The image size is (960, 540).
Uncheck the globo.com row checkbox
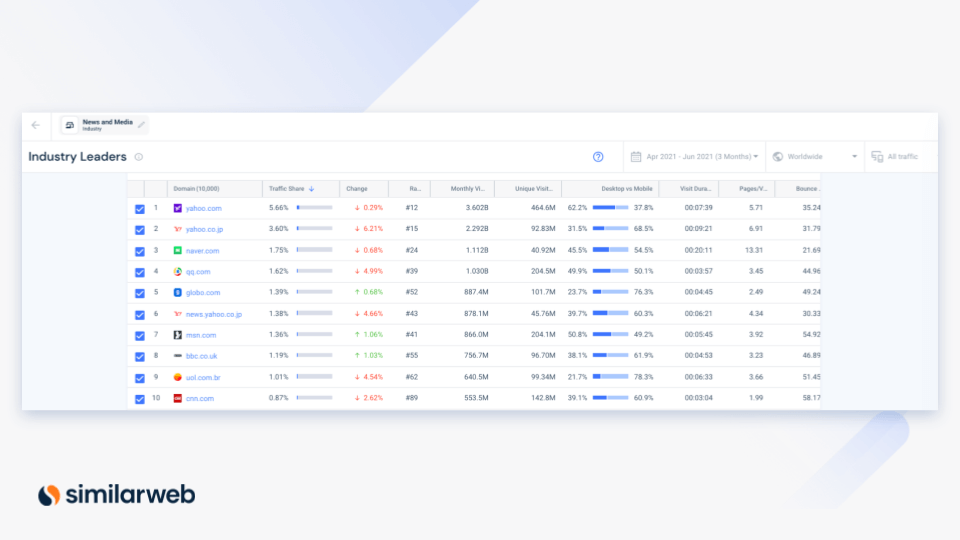(x=140, y=293)
